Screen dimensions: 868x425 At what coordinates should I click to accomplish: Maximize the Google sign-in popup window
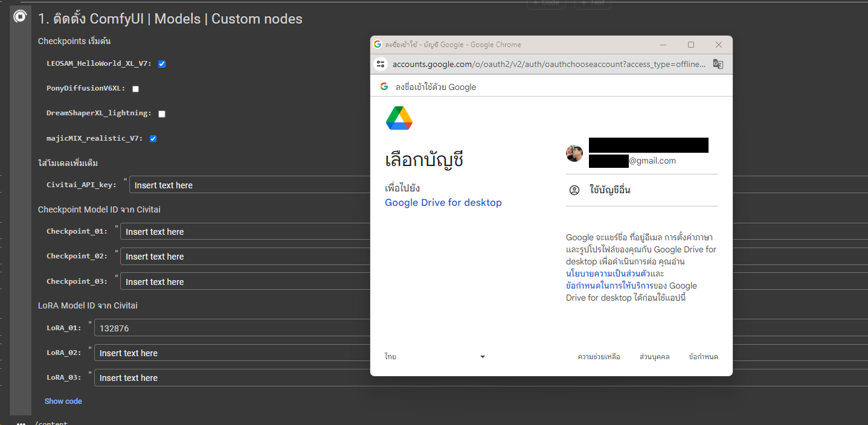pyautogui.click(x=691, y=45)
